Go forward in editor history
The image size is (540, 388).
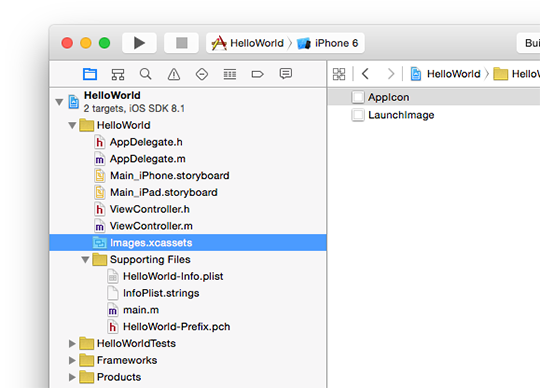coord(391,74)
